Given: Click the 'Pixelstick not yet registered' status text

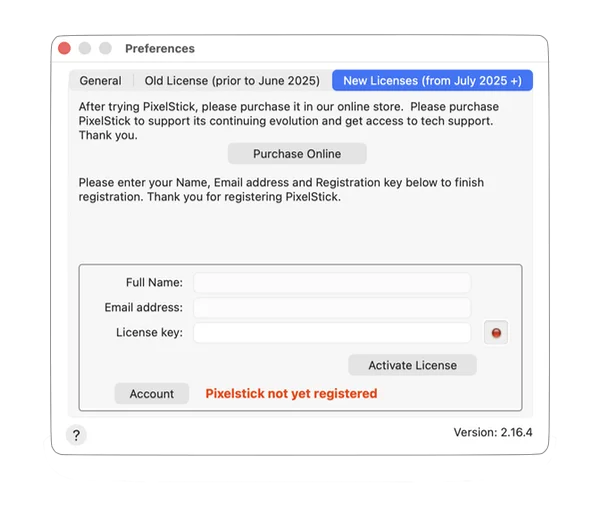Looking at the screenshot, I should [x=291, y=394].
